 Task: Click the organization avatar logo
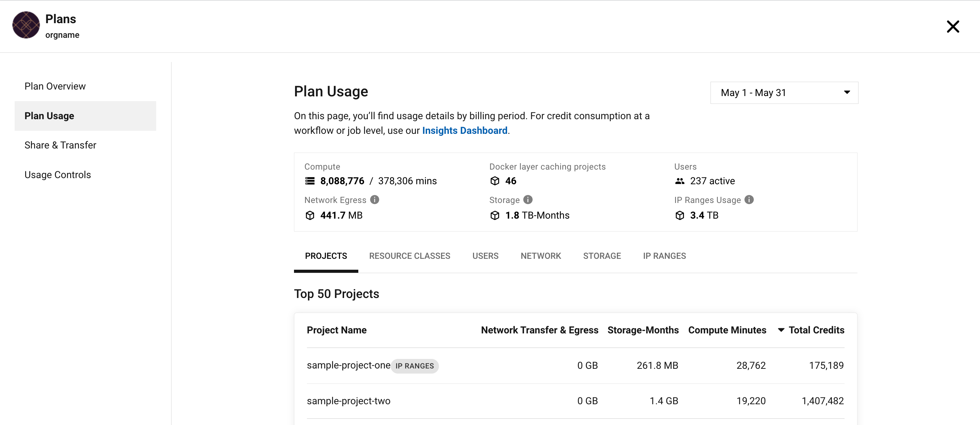coord(26,25)
